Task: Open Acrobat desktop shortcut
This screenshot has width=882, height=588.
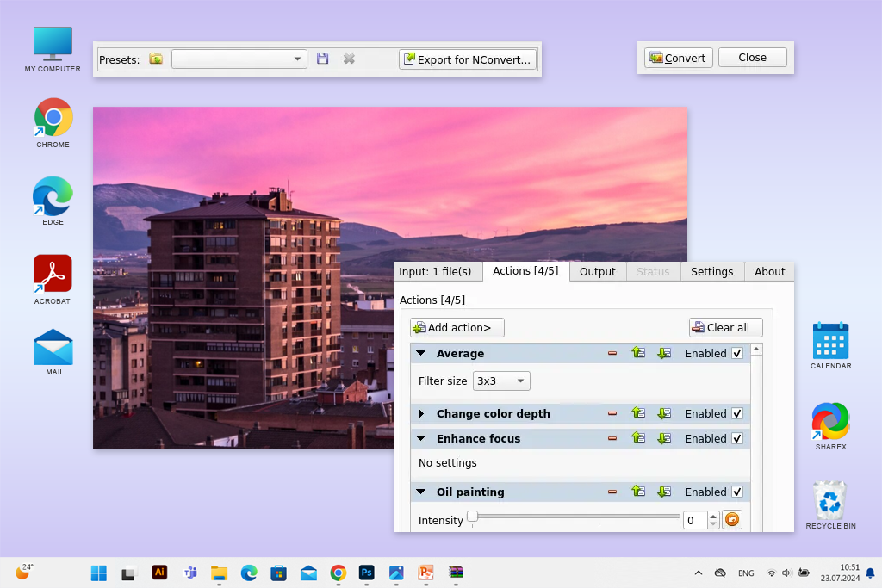Action: 53,280
